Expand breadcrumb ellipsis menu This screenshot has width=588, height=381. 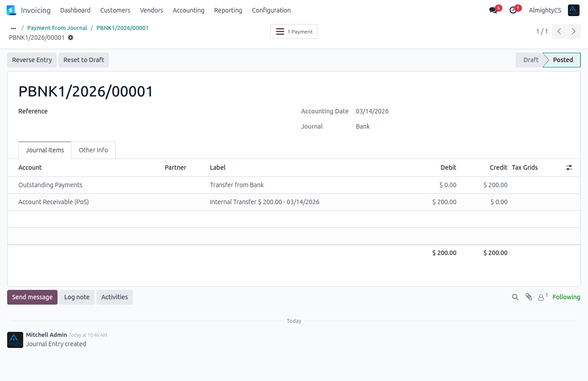(13, 28)
